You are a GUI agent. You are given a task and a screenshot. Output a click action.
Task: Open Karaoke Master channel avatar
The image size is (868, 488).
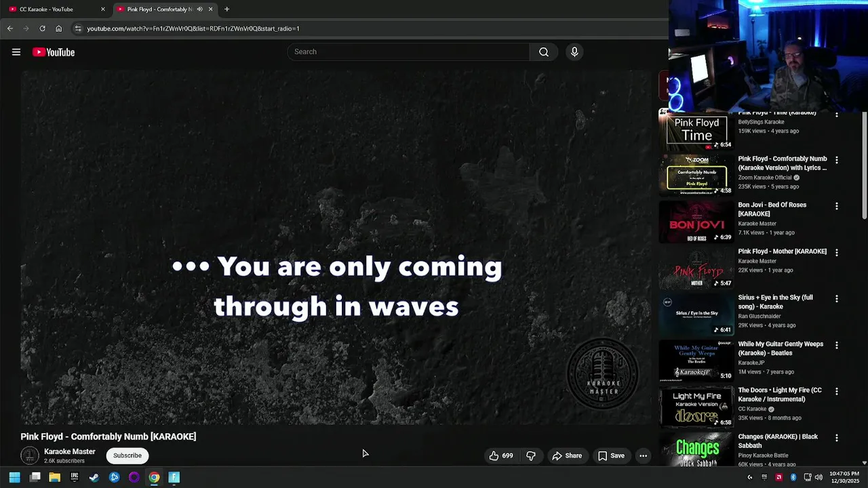[30, 455]
